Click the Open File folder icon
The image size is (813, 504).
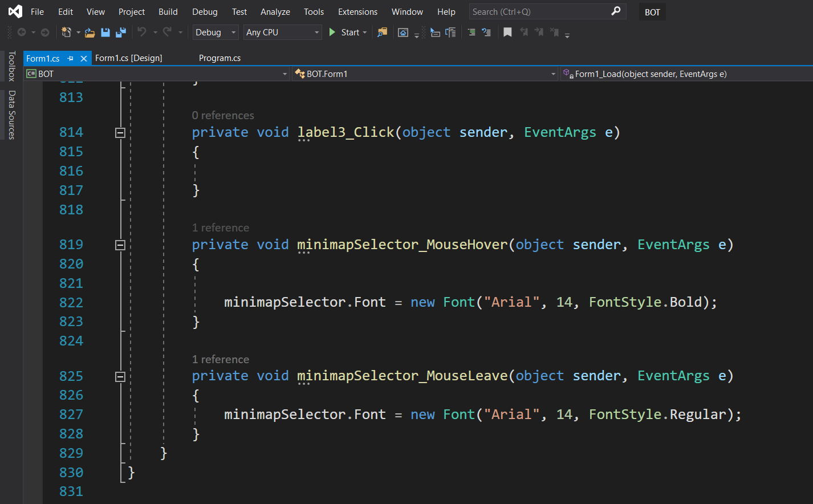(x=90, y=32)
